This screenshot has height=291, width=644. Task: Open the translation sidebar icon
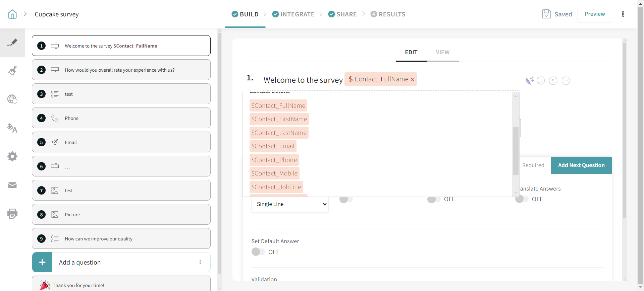coord(12,128)
